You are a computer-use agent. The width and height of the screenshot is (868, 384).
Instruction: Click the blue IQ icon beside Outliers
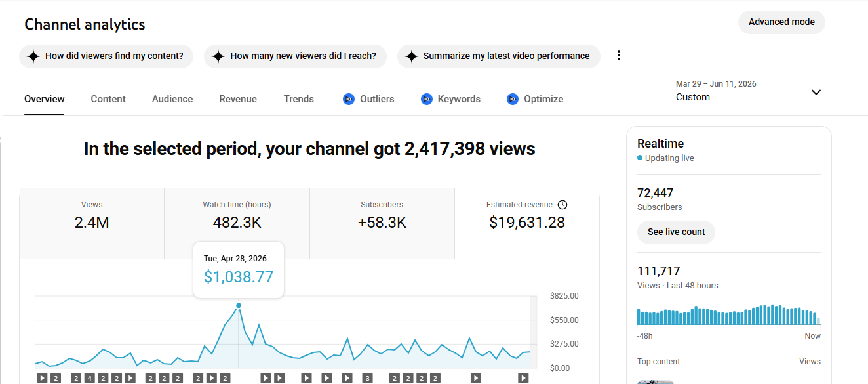pos(349,99)
